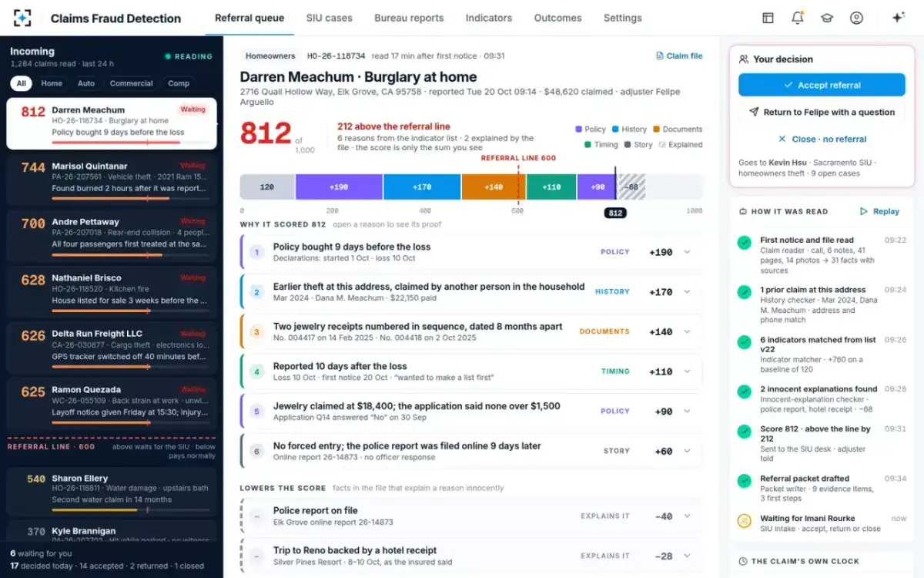This screenshot has width=924, height=578.
Task: Click the queue icon beside How it was read
Action: [743, 211]
